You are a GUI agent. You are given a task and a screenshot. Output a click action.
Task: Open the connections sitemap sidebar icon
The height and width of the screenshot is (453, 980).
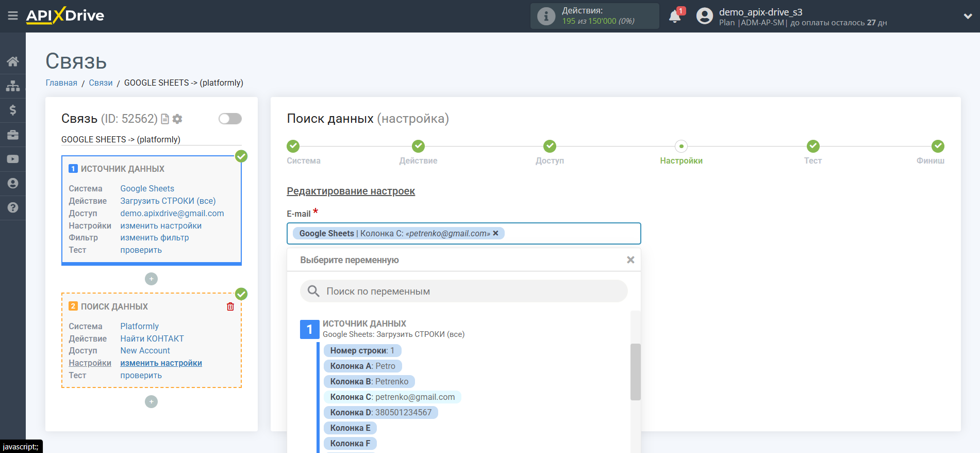13,86
